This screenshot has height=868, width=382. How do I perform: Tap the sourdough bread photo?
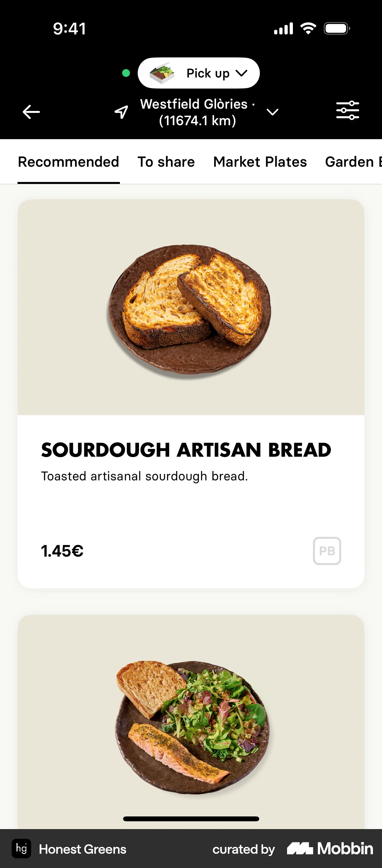(x=191, y=308)
